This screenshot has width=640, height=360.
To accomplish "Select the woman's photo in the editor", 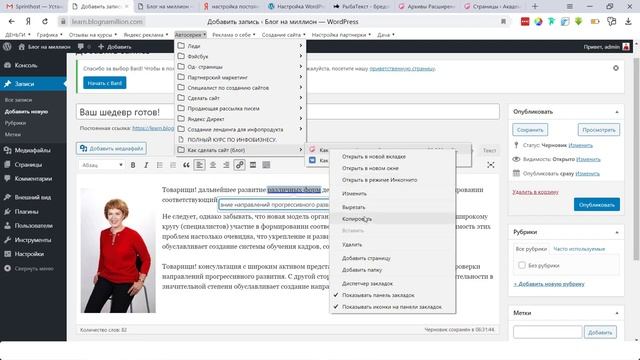I will [118, 250].
